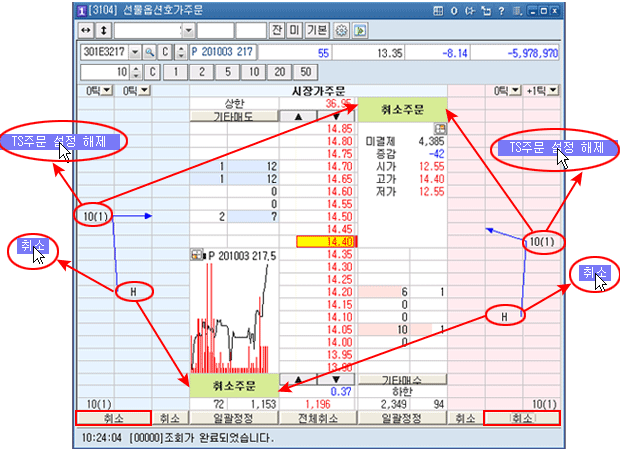The height and width of the screenshot is (449, 620).
Task: Click the calculator icon above 미결제 info
Action: (x=439, y=130)
